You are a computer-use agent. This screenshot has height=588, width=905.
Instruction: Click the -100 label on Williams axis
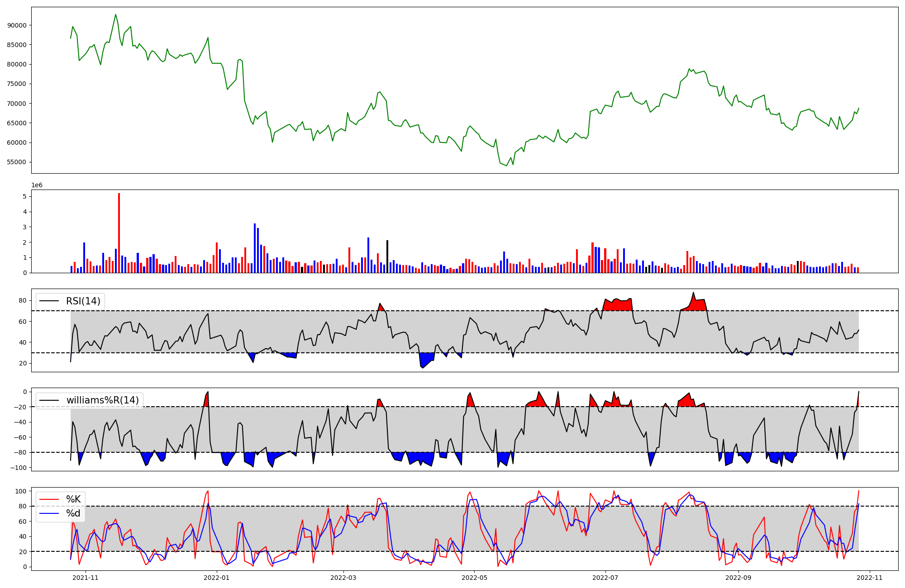[19, 468]
